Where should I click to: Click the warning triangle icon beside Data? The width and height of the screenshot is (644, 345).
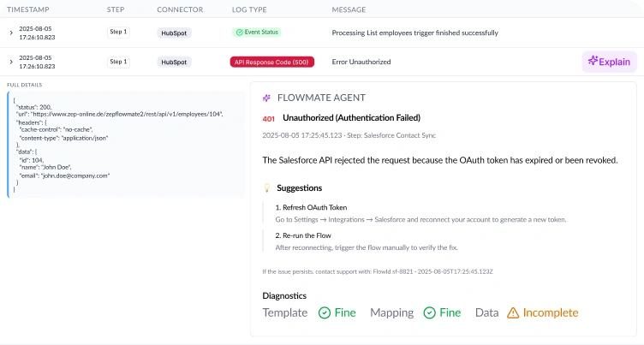click(513, 313)
